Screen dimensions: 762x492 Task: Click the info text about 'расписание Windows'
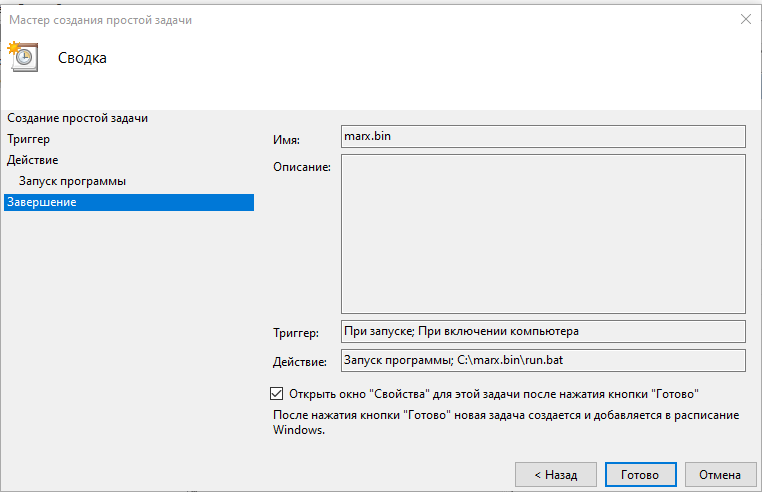[506, 422]
